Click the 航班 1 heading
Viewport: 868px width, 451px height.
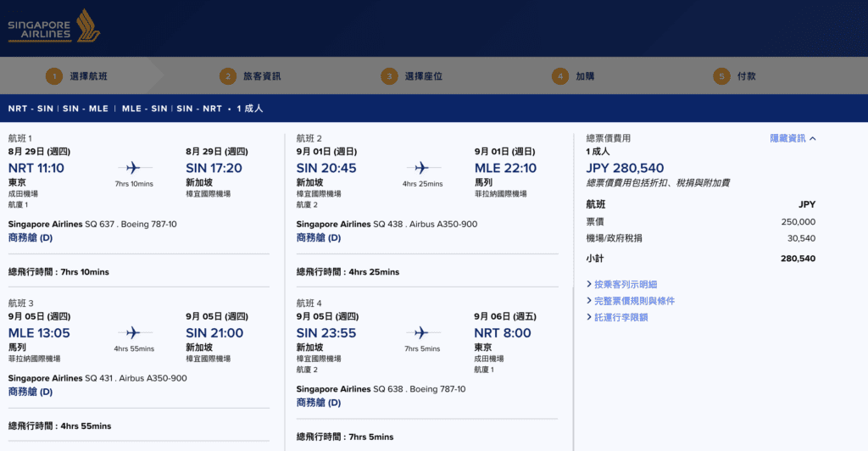point(20,138)
